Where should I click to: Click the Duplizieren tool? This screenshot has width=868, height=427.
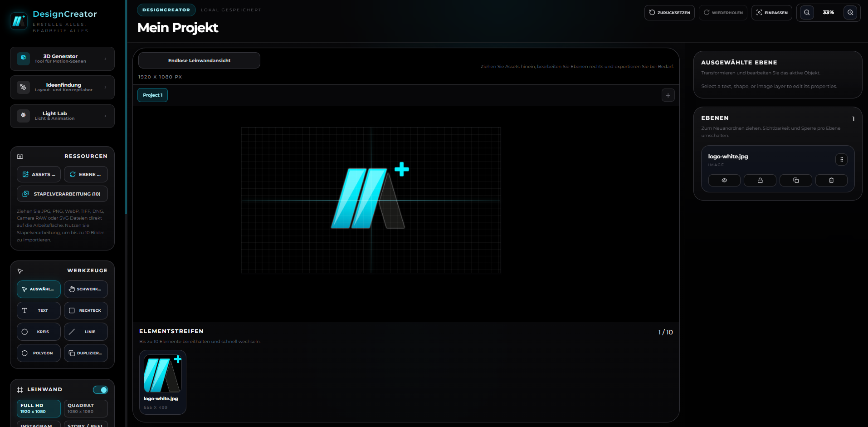[x=86, y=353]
